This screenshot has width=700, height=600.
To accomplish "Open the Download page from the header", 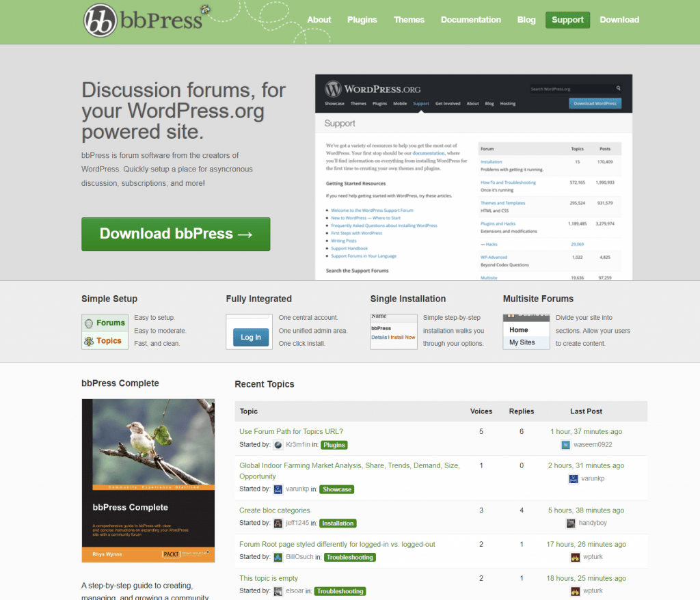I will (x=619, y=20).
